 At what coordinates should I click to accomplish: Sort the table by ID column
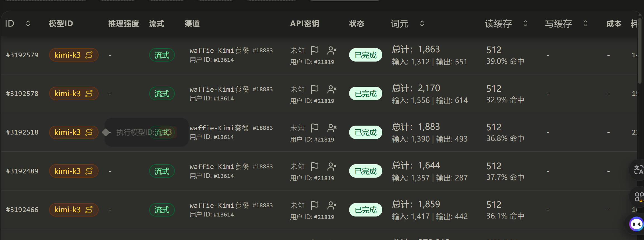(x=28, y=23)
